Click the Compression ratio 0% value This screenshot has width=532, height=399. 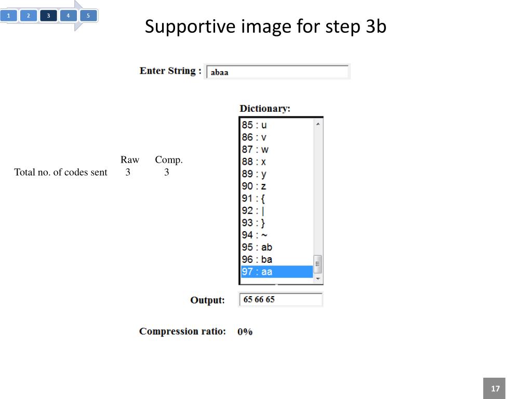point(245,332)
